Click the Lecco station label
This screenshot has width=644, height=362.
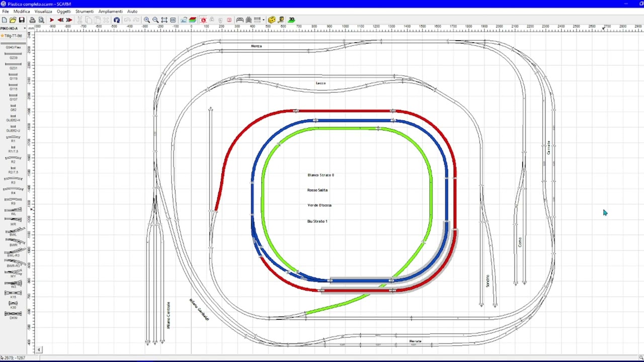click(x=320, y=83)
